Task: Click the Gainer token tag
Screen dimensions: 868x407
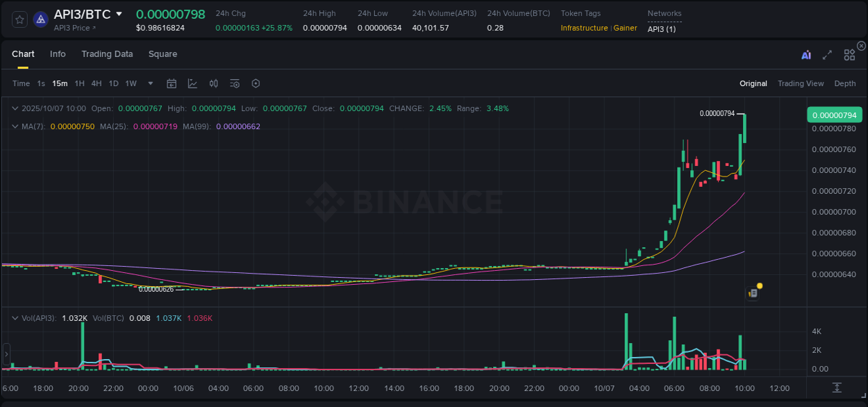Action: [625, 28]
